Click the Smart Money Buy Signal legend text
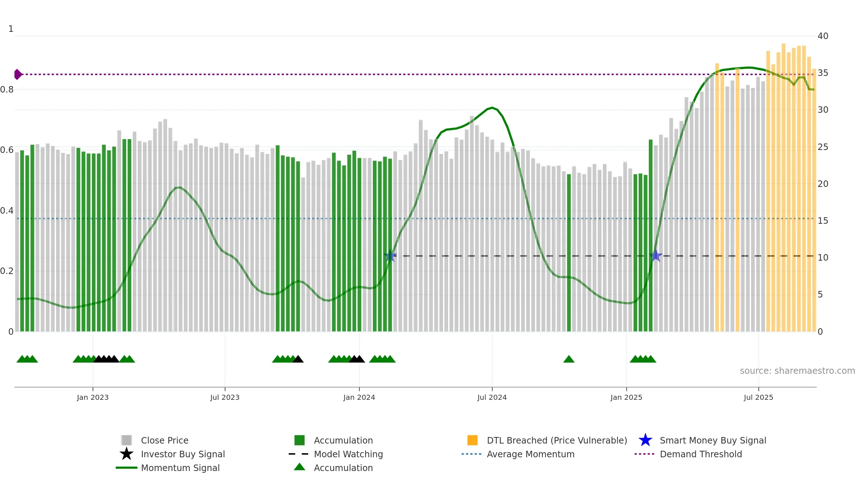Viewport: 868px width, 488px height. tap(713, 440)
